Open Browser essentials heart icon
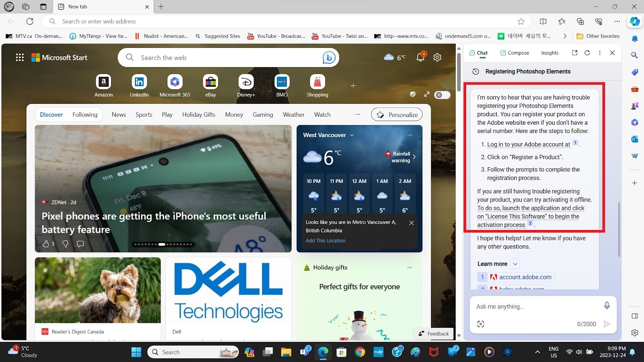The width and height of the screenshot is (644, 362). (599, 21)
